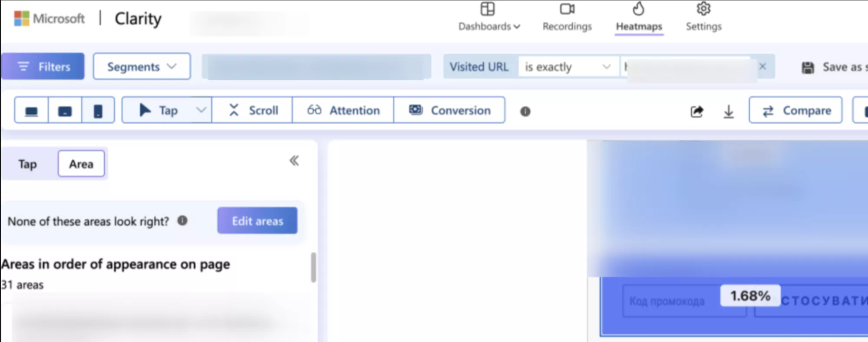868x342 pixels.
Task: Select the tablet device view icon
Action: [65, 111]
